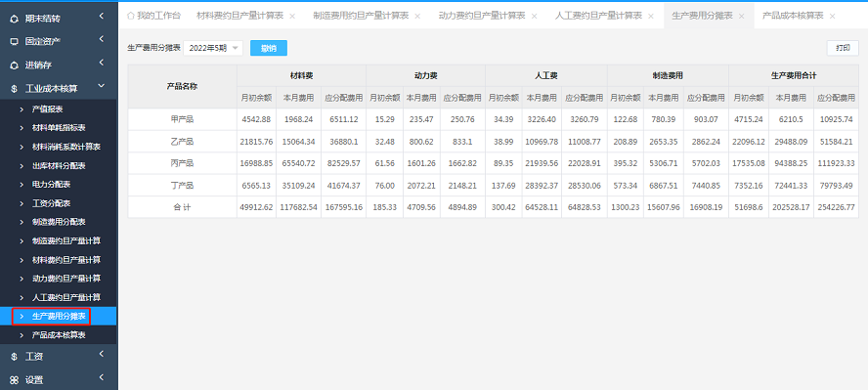868x390 pixels.
Task: Click the 期末结转 sidebar icon
Action: click(x=15, y=19)
